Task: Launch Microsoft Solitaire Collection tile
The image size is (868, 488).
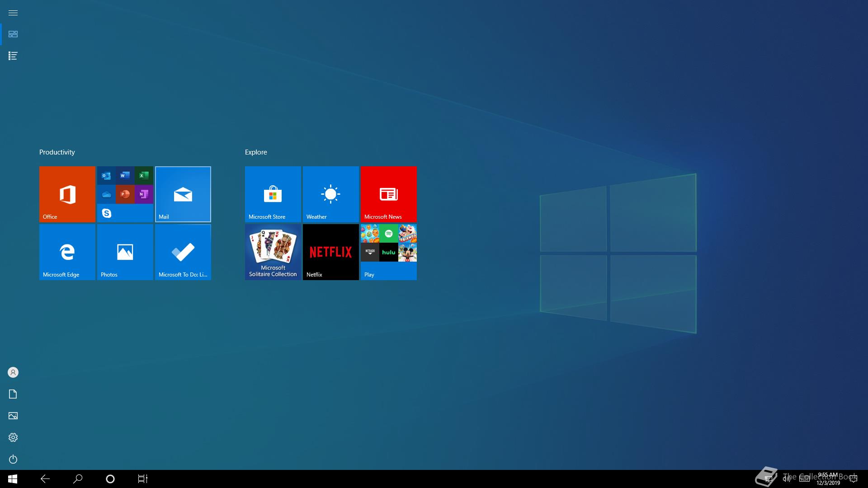Action: tap(273, 252)
